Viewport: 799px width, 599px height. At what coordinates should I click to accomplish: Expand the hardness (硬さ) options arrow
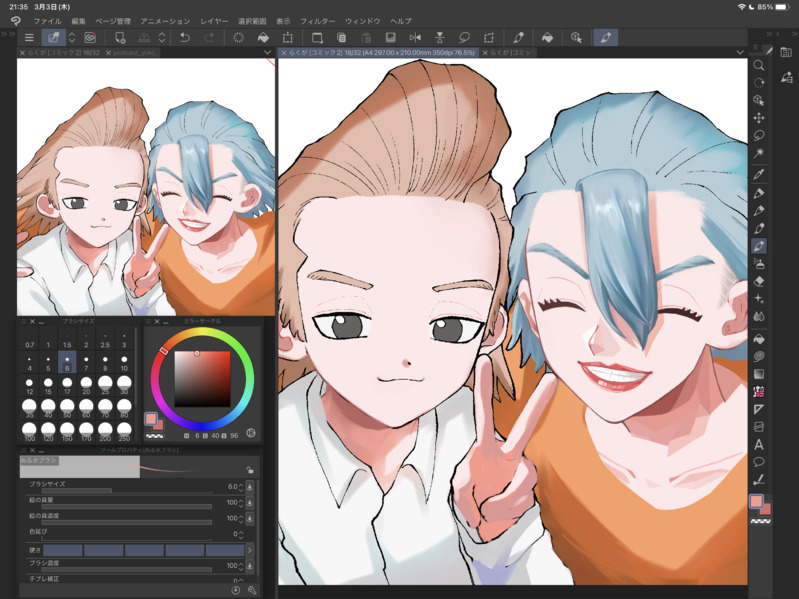[250, 550]
